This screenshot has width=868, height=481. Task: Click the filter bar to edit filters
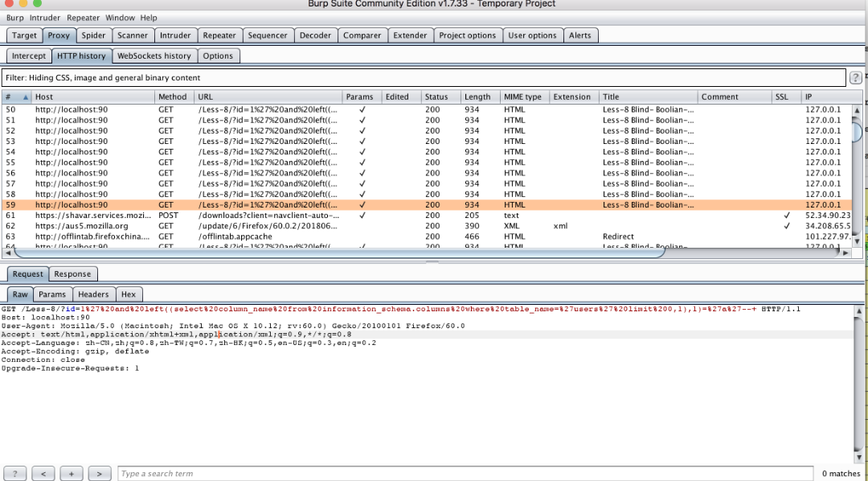tap(424, 77)
